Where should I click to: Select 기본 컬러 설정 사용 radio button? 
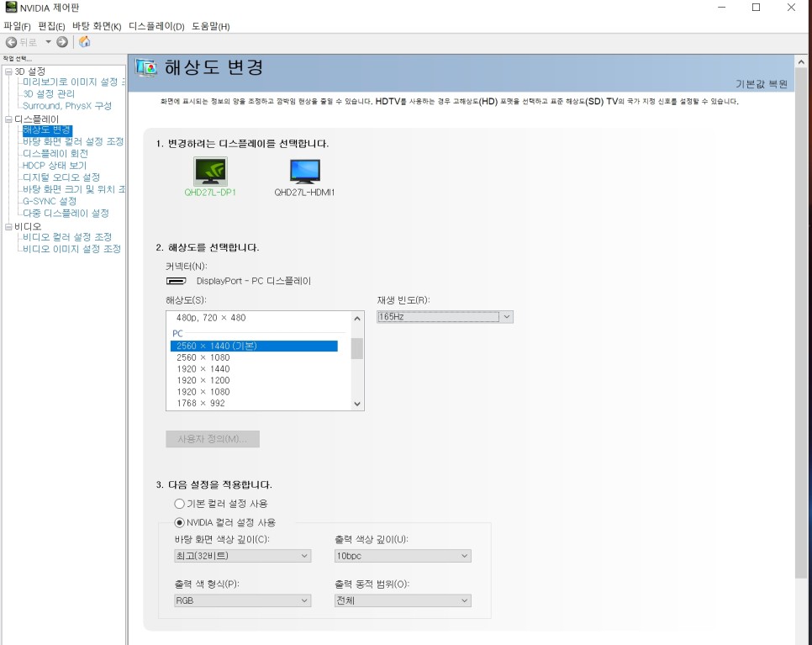point(179,504)
